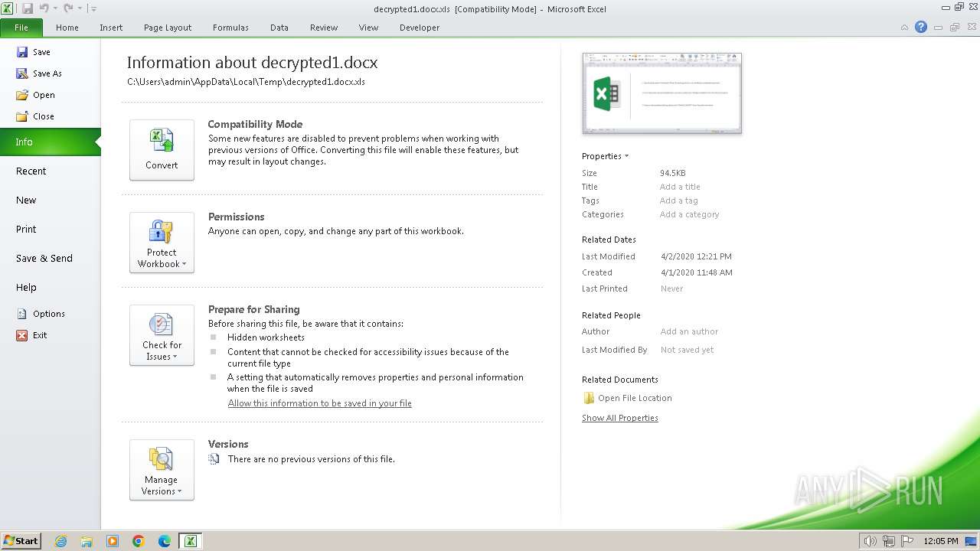This screenshot has height=551, width=980.
Task: Click the Microsoft Excel Help question icon
Action: (921, 27)
